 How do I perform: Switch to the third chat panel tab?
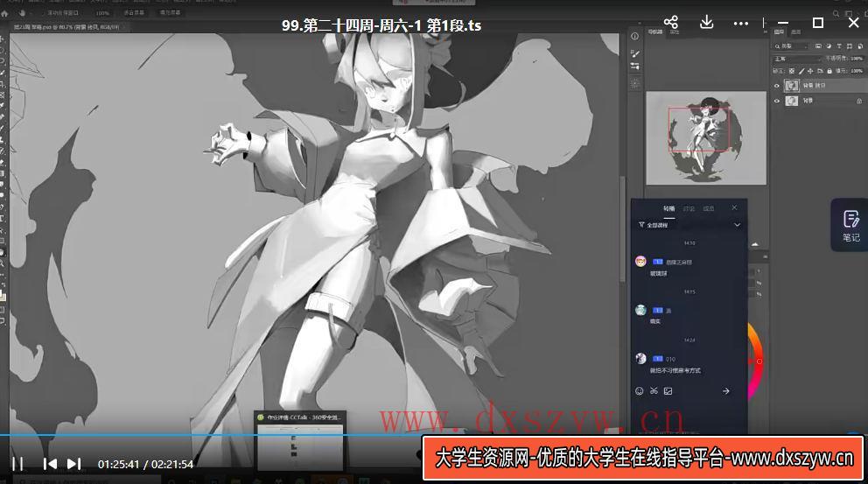coord(709,209)
